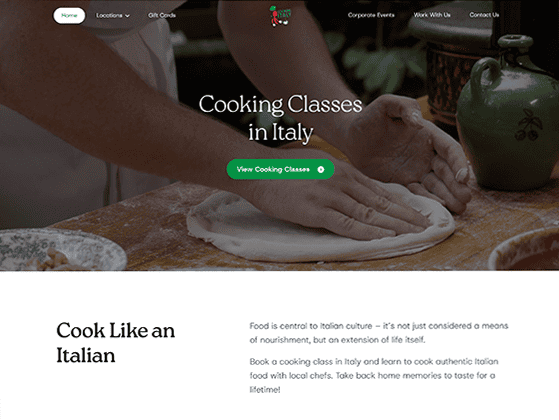Click the site logo in the header
The width and height of the screenshot is (559, 420).
point(280,16)
